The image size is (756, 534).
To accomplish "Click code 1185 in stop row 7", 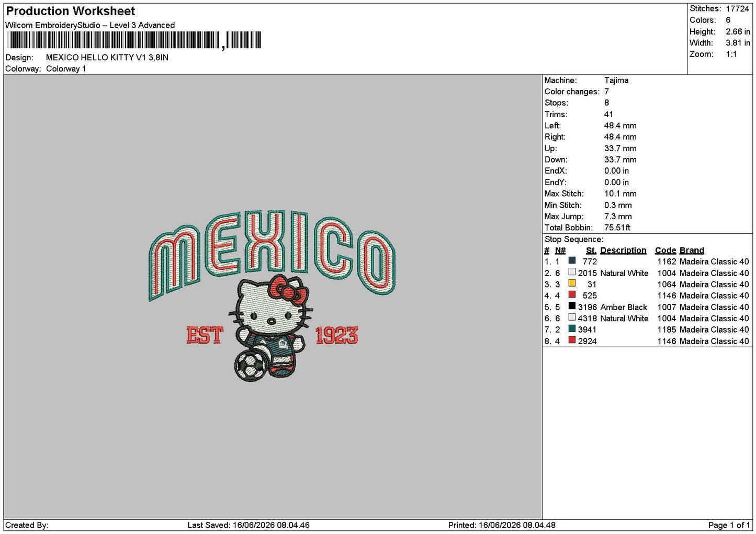I will pyautogui.click(x=667, y=330).
